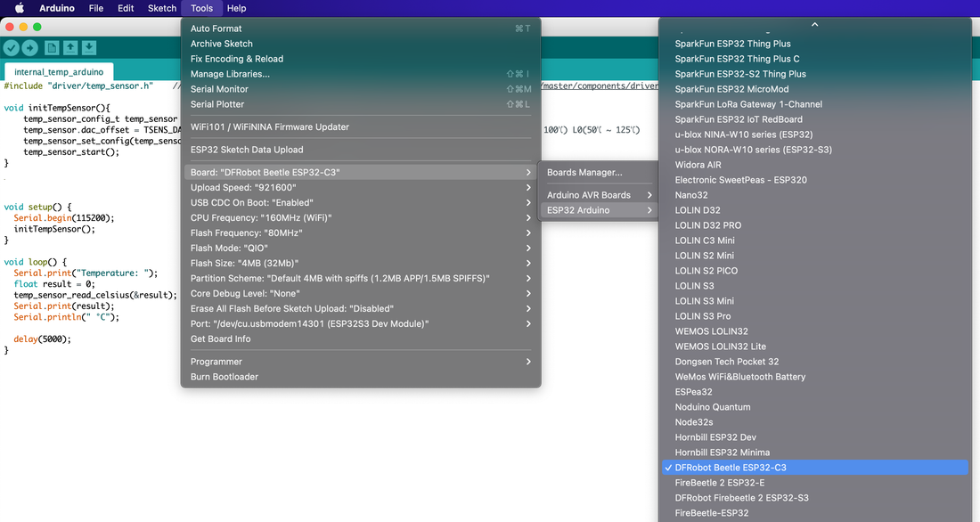This screenshot has width=980, height=522.
Task: Expand the Upload Speed submenu
Action: (360, 188)
